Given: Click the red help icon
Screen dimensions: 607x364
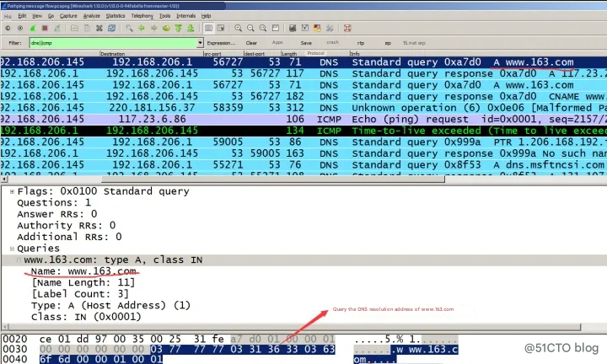Looking at the screenshot, I should 347,28.
